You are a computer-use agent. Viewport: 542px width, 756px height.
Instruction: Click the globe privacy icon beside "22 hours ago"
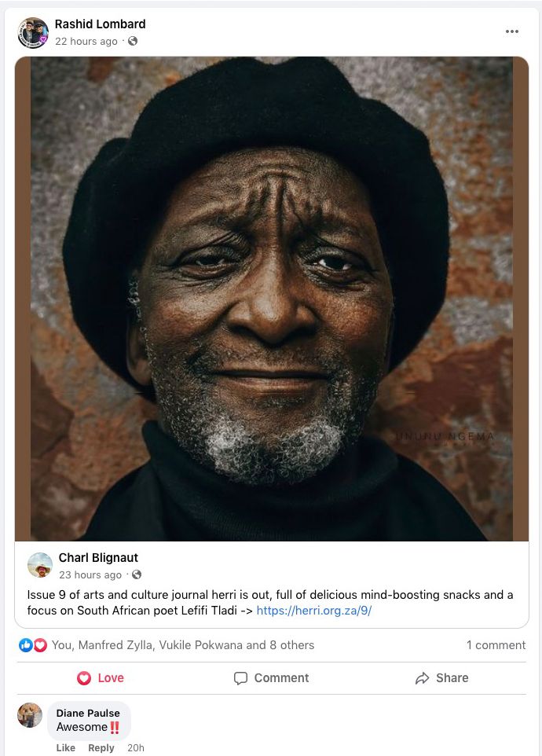point(133,42)
